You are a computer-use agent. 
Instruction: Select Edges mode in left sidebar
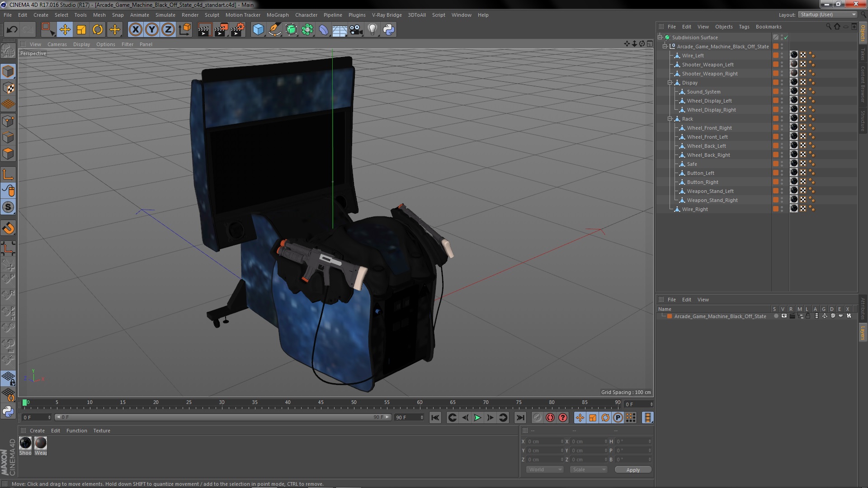tap(8, 137)
